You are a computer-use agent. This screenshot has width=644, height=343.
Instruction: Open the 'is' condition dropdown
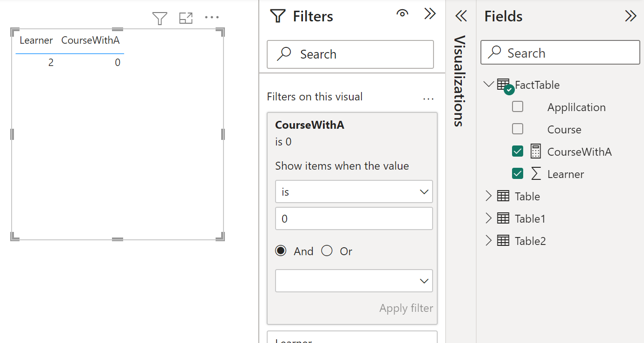pyautogui.click(x=354, y=191)
